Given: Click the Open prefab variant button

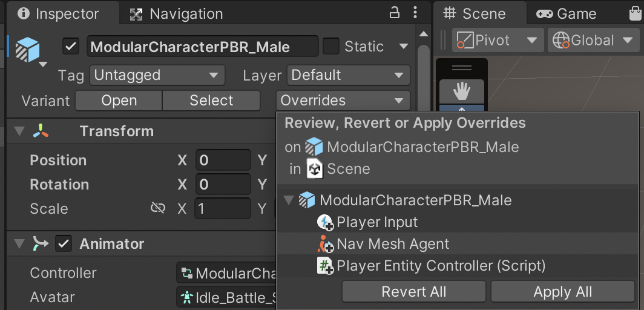Looking at the screenshot, I should point(119,101).
